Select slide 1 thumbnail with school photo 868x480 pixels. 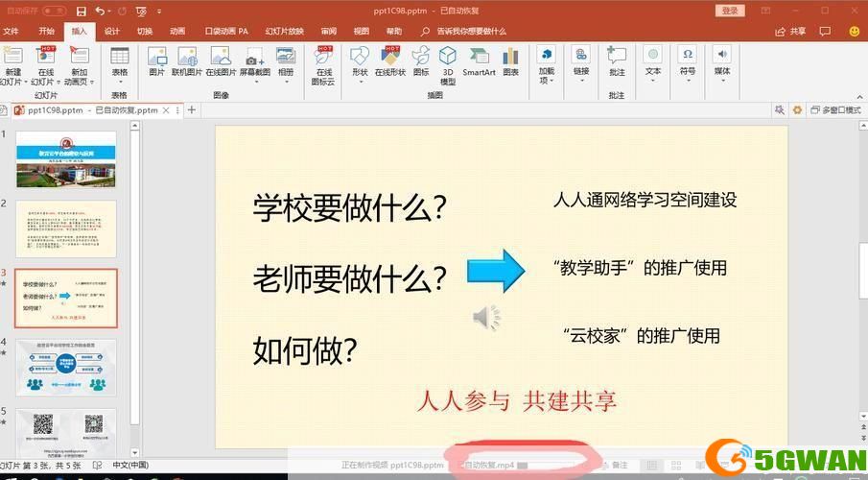(x=66, y=159)
